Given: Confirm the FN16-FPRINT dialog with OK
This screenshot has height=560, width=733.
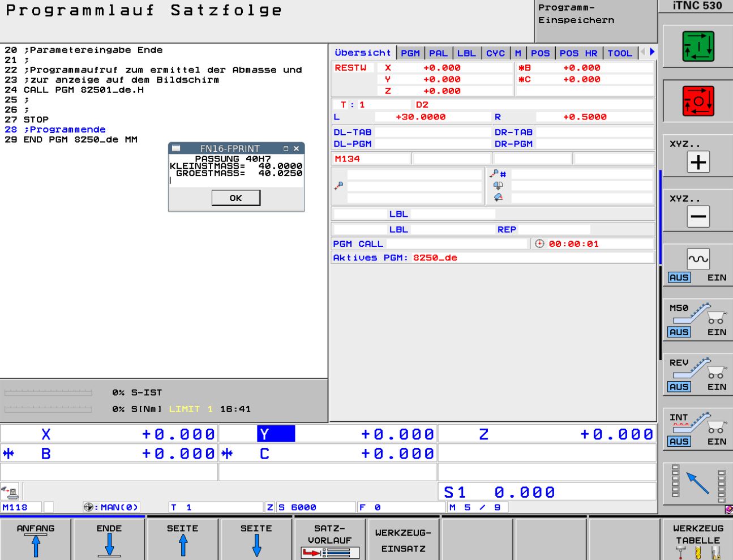Looking at the screenshot, I should coord(235,198).
